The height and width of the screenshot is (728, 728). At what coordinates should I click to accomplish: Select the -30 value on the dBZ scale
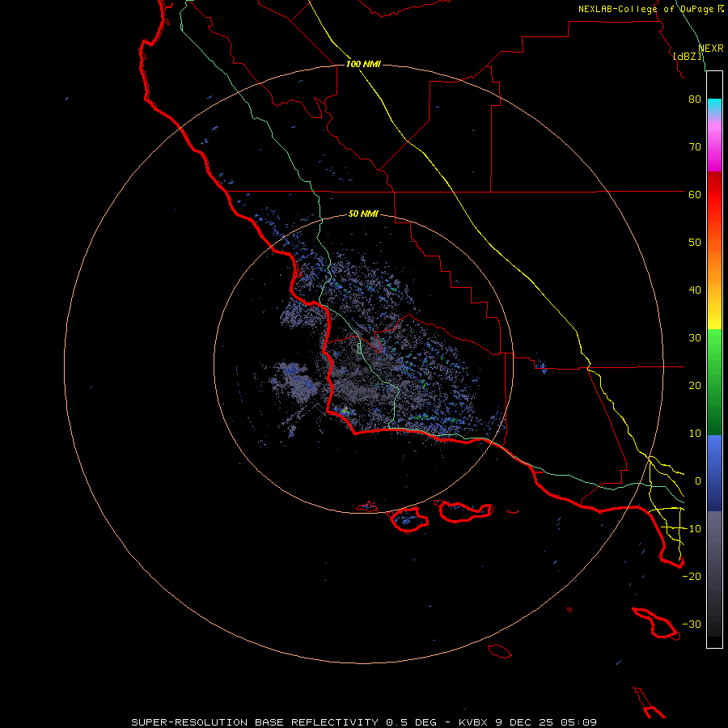point(692,624)
